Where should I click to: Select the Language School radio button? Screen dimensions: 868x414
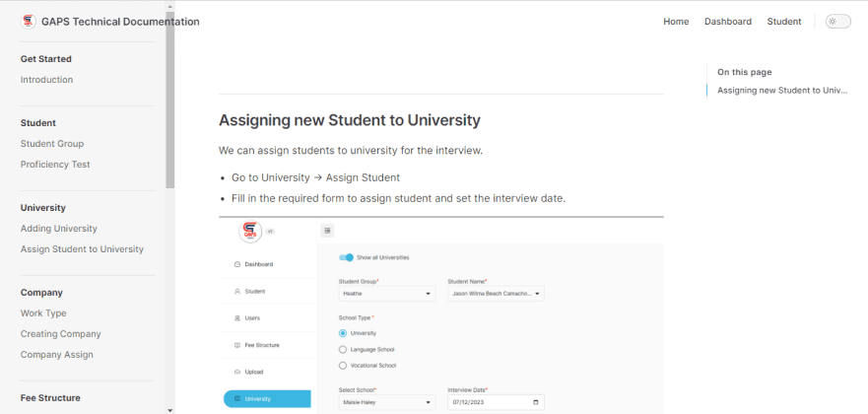[343, 349]
